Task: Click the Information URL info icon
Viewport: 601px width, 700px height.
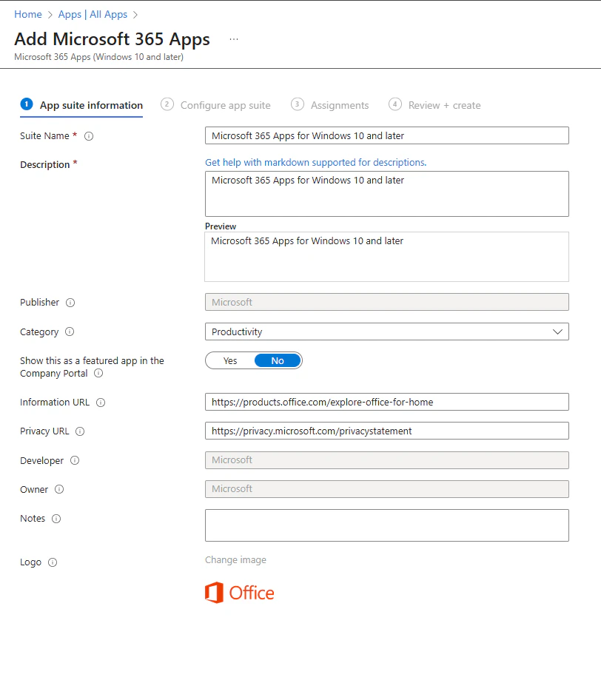Action: [101, 403]
